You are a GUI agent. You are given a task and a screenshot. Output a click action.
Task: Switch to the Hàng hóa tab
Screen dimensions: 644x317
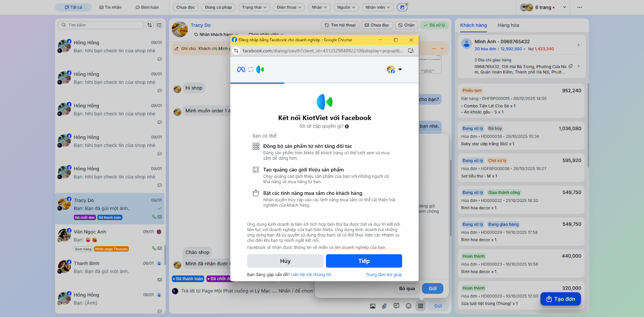coord(508,25)
